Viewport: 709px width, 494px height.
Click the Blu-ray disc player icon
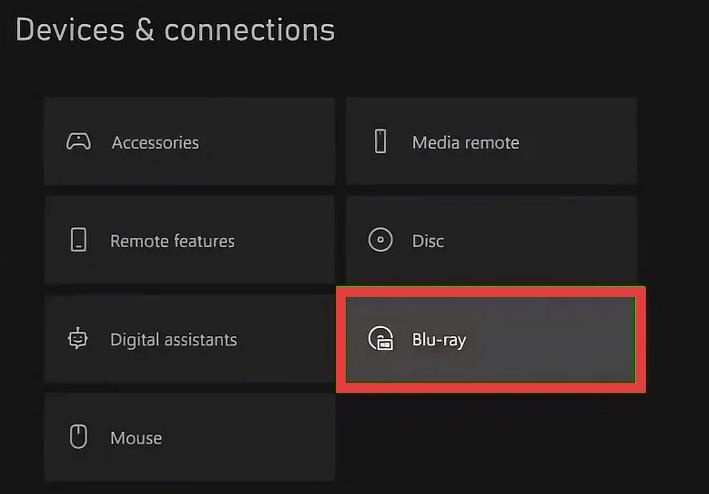(x=381, y=338)
